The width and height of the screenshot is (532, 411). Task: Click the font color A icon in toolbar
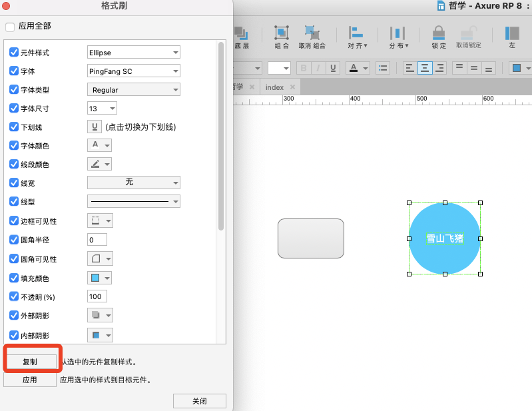(354, 68)
